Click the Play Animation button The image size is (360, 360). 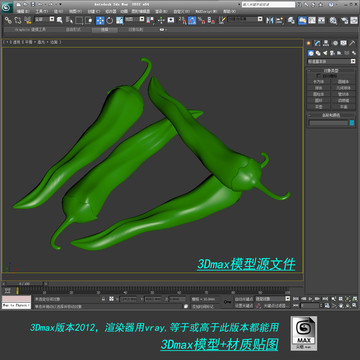[311, 298]
